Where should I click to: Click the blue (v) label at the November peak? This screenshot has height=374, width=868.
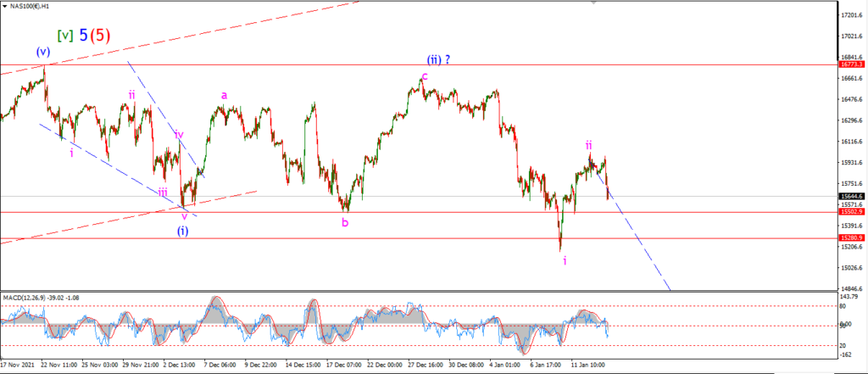42,52
